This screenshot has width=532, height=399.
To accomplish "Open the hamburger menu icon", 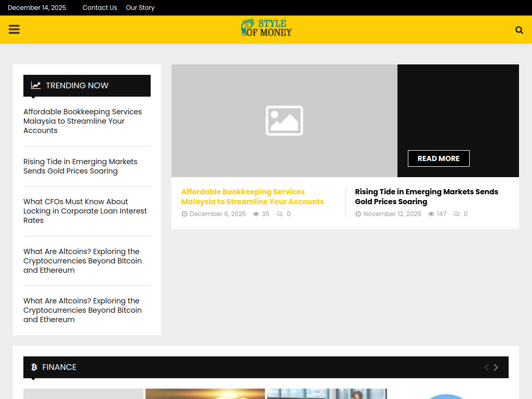I will coord(14,30).
